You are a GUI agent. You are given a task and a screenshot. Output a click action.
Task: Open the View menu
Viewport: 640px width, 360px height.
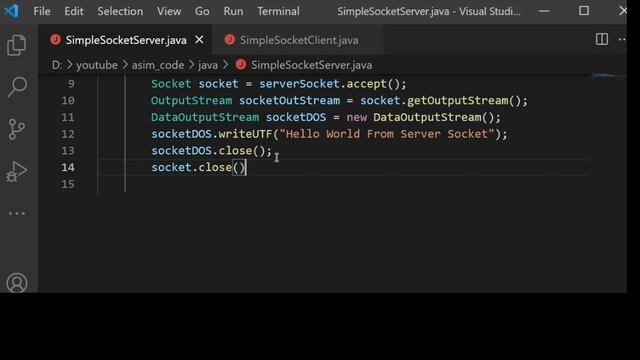[x=169, y=11]
